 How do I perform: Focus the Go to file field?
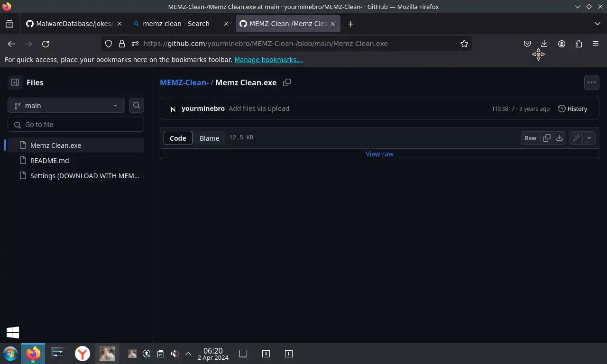76,124
